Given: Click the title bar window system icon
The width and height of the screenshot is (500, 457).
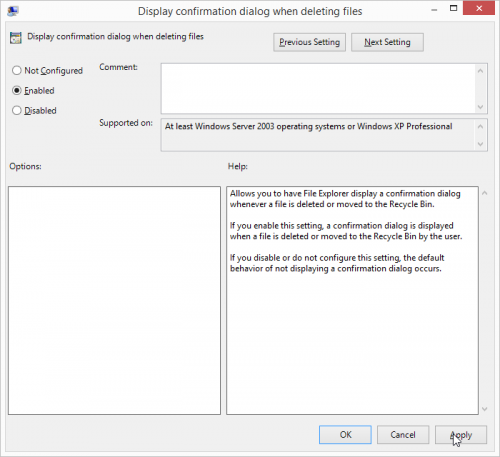Looking at the screenshot, I should (x=13, y=11).
